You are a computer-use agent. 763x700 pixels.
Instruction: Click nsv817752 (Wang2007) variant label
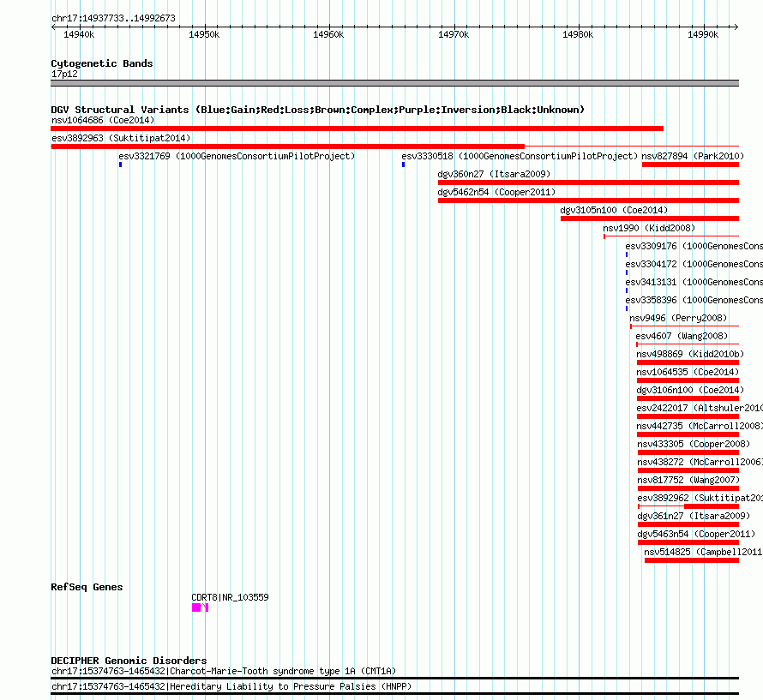(x=688, y=480)
